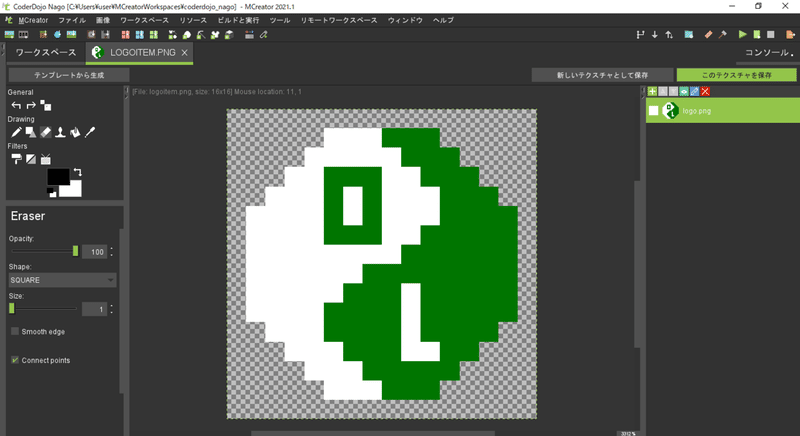Viewport: 800px width, 436px height.
Task: Uncheck the Connect points checkbox
Action: point(15,360)
